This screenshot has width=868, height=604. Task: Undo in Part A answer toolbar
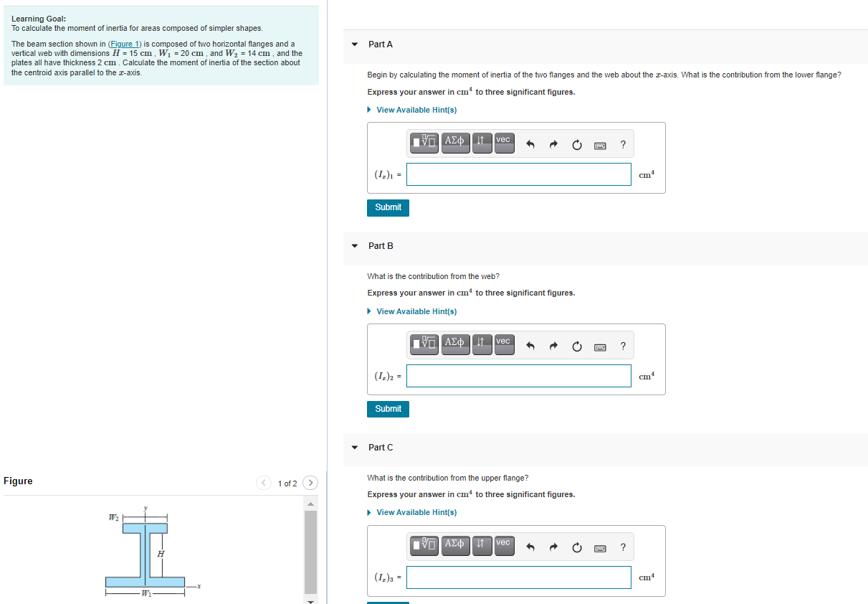[530, 145]
